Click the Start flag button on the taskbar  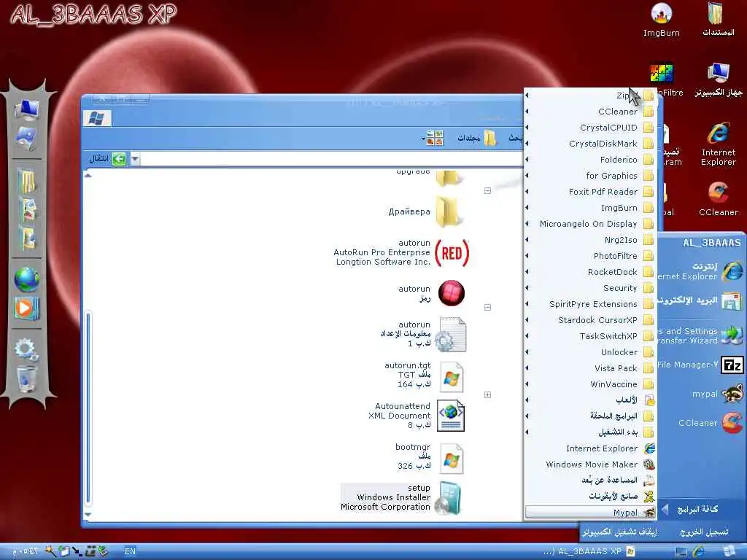pyautogui.click(x=729, y=551)
